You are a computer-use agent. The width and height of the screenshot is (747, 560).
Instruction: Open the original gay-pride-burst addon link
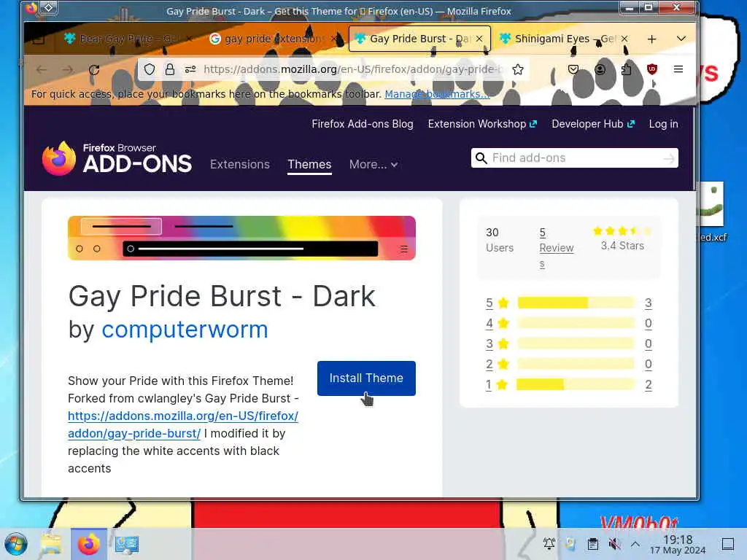183,425
